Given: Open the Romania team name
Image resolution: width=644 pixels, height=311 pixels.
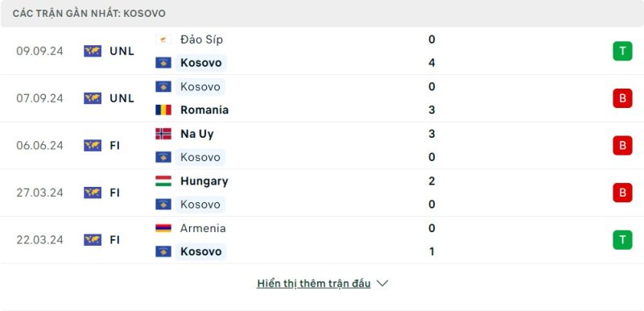Looking at the screenshot, I should 204,110.
